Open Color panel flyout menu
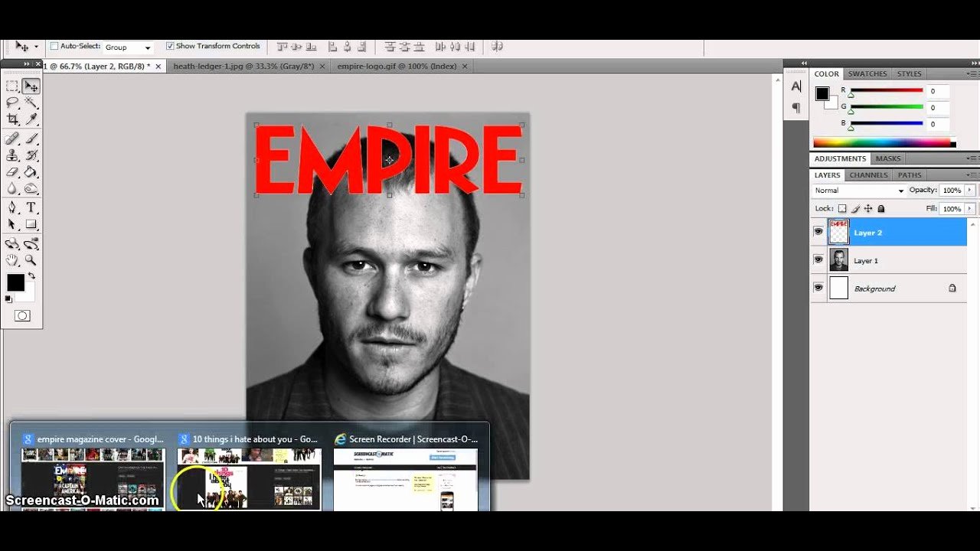Viewport: 980px width, 551px height. click(970, 73)
